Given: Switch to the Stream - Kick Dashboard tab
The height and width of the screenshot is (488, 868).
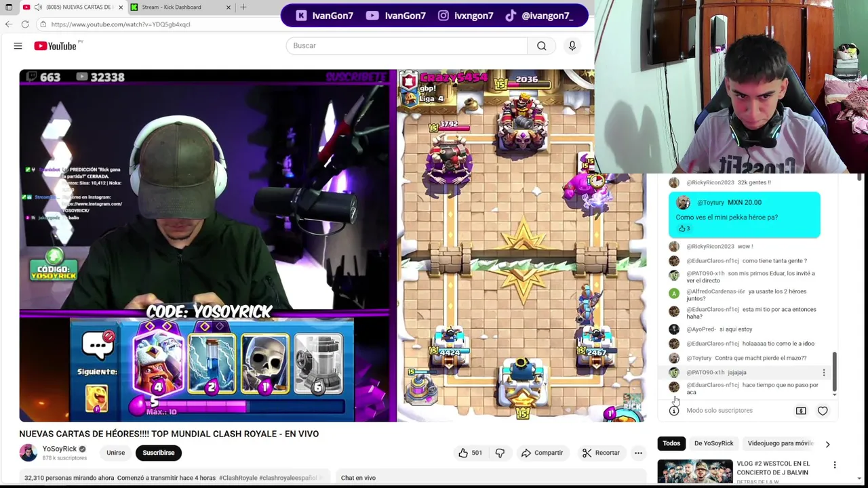Looking at the screenshot, I should [x=171, y=7].
